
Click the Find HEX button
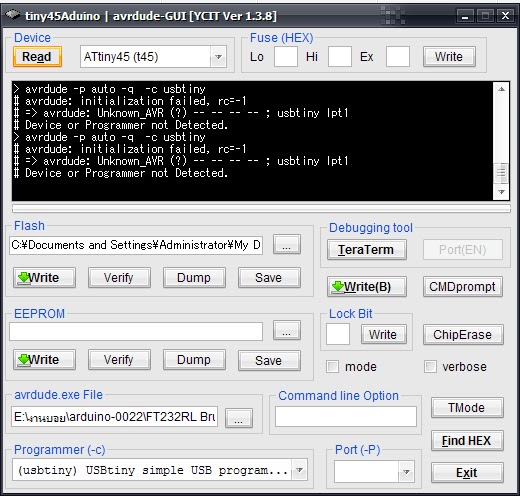[x=467, y=441]
